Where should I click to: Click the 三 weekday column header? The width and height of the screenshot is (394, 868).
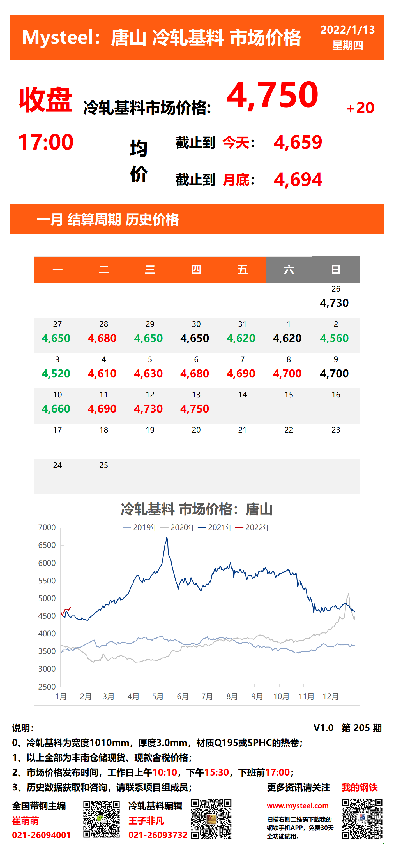(150, 269)
